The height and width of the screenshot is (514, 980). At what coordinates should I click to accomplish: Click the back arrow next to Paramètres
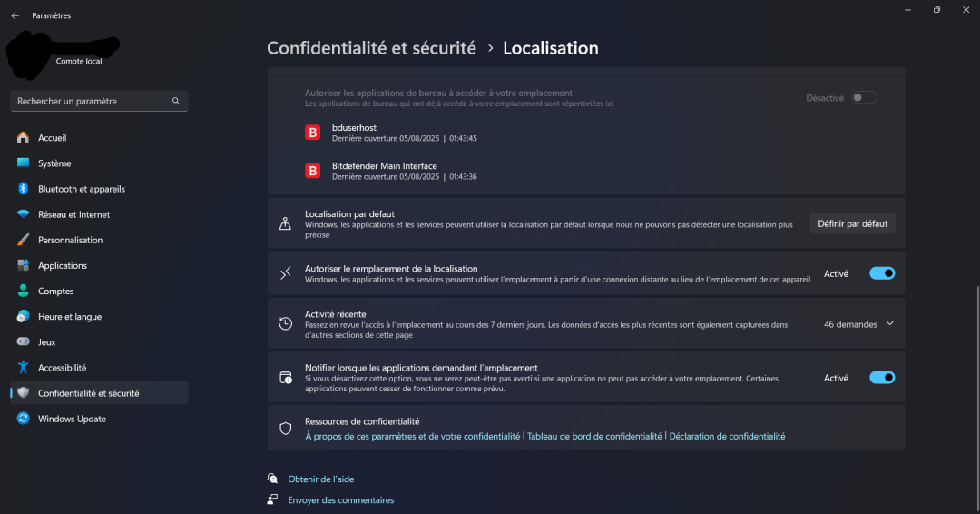point(15,15)
